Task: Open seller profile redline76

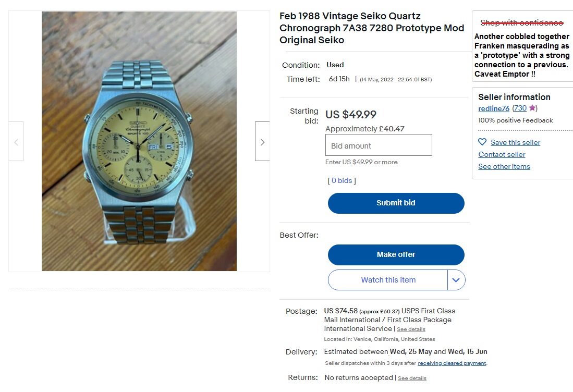Action: pos(493,108)
